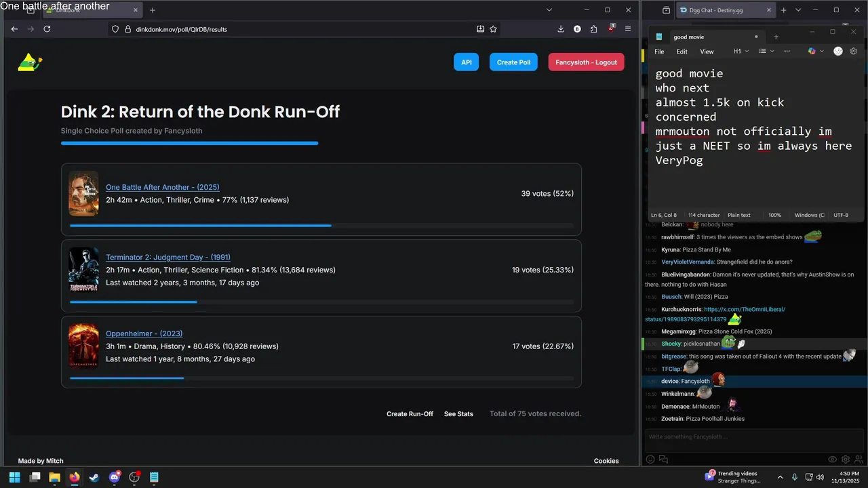Open Discord from taskbar

(115, 477)
